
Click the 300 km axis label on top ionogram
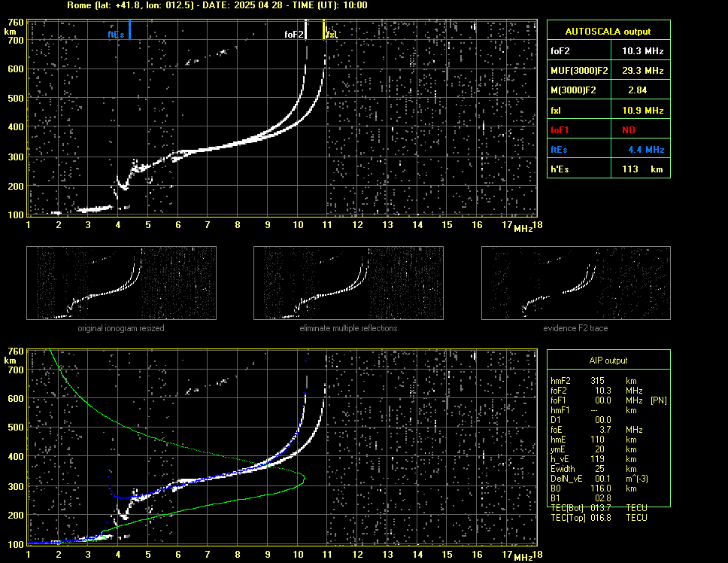[x=16, y=157]
